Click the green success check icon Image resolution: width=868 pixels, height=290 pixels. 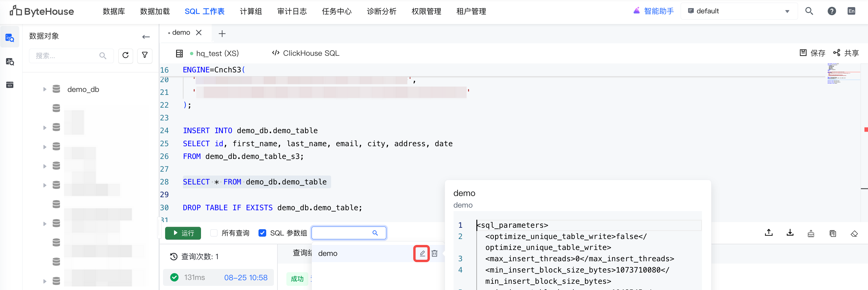(174, 277)
